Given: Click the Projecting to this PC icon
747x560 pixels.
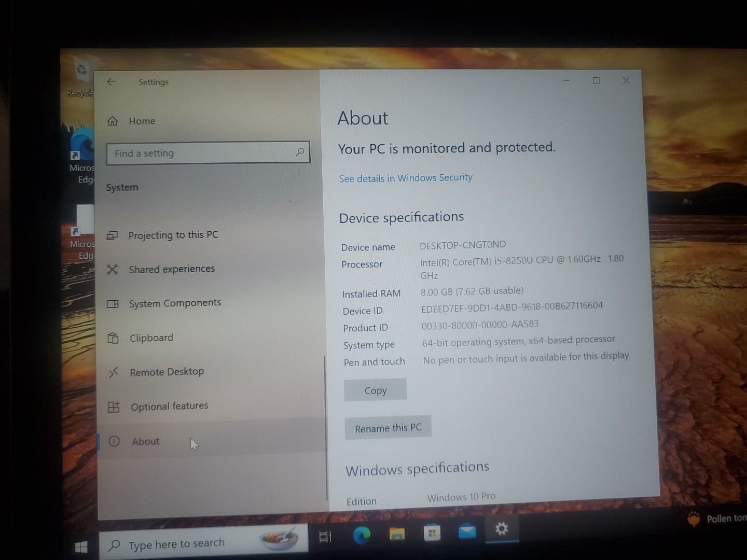Looking at the screenshot, I should coord(112,235).
